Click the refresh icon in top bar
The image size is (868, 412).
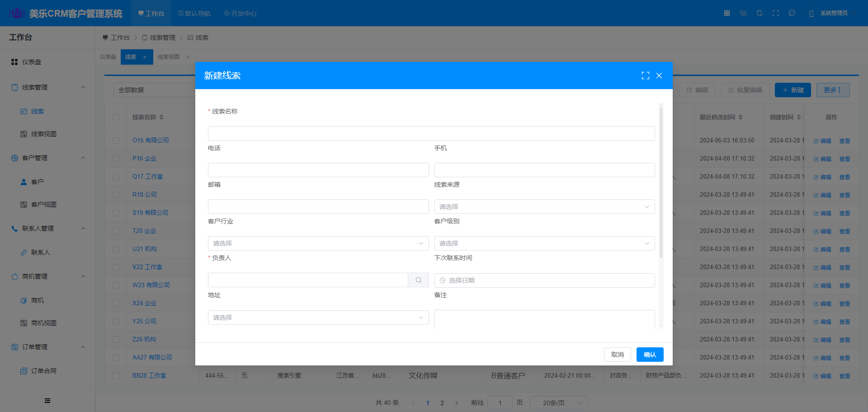(759, 13)
